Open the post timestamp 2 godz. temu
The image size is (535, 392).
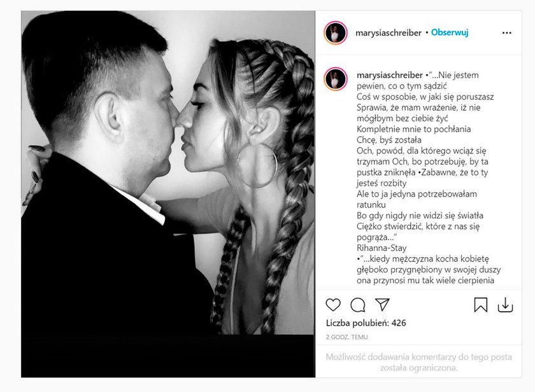pos(346,337)
